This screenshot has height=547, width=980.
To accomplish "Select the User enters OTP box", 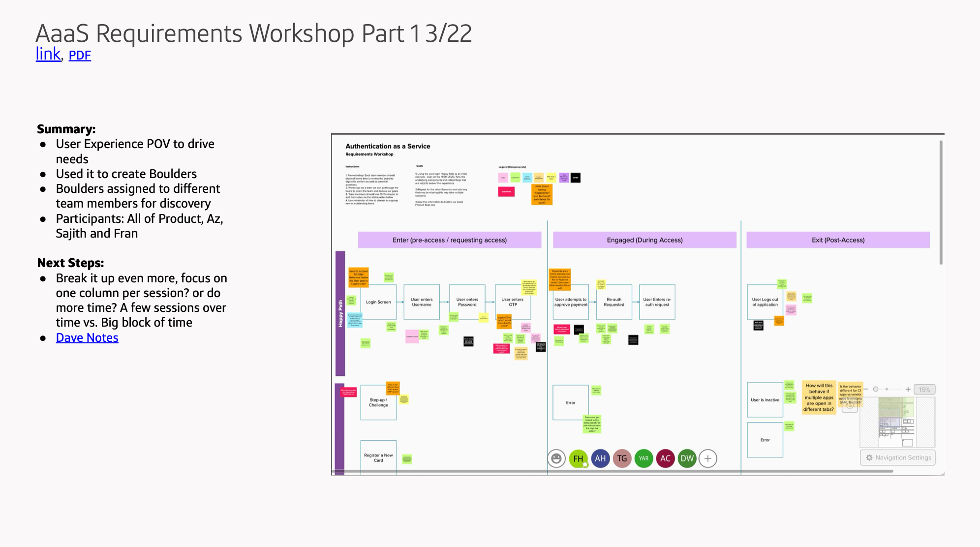I will tap(513, 302).
